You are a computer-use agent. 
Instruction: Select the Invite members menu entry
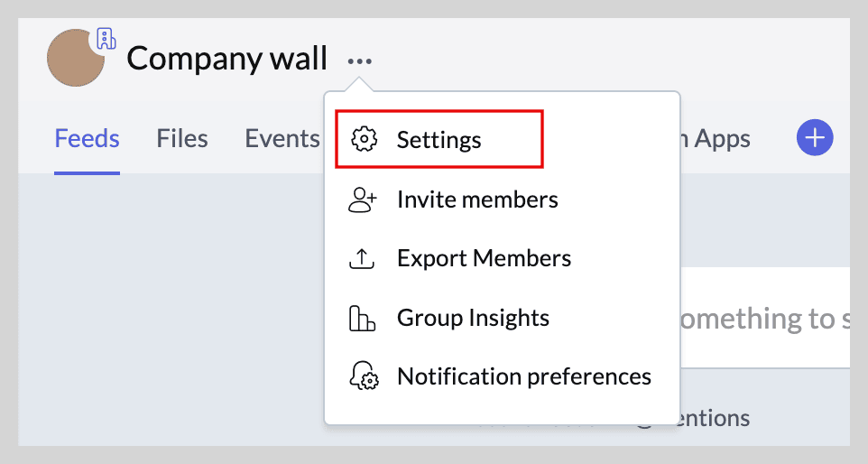pyautogui.click(x=477, y=200)
